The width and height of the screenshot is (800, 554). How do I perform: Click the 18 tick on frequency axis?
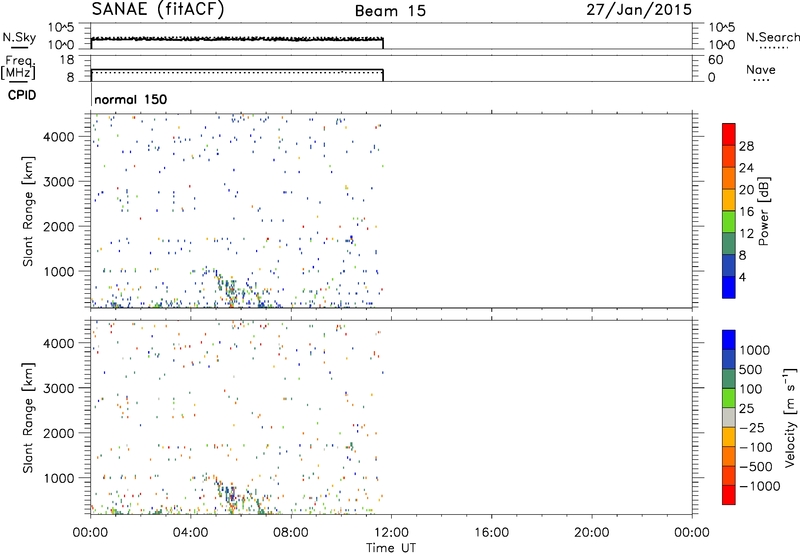click(67, 60)
